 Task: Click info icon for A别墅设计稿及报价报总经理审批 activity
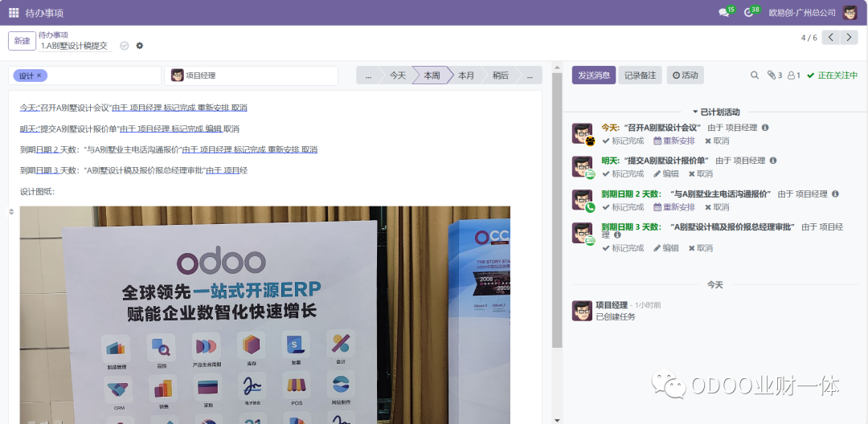tap(617, 235)
